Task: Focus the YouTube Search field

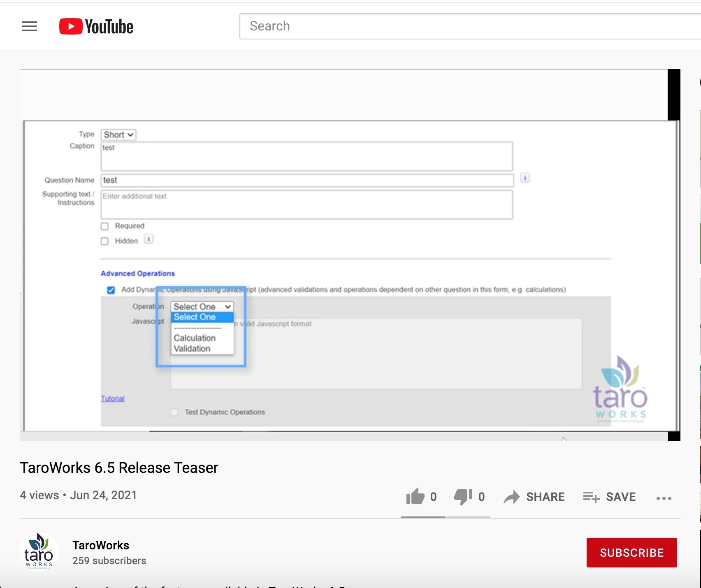Action: coord(470,26)
